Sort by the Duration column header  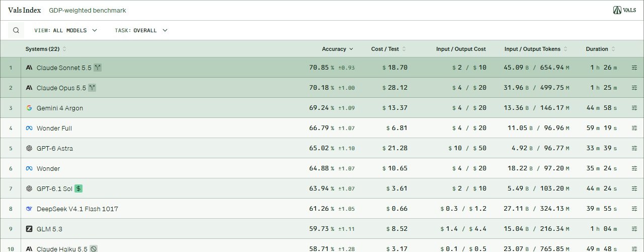(x=600, y=49)
